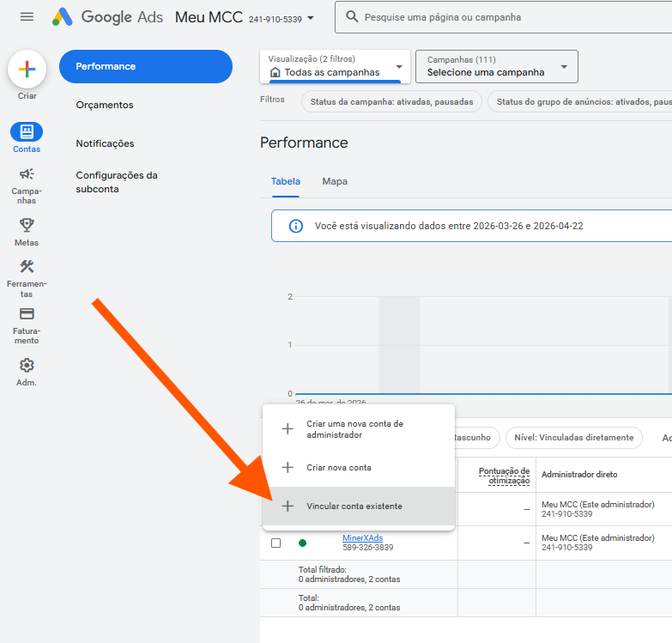Click Nível: Vinculadas diretamente filter chip
Image resolution: width=672 pixels, height=643 pixels.
574,438
